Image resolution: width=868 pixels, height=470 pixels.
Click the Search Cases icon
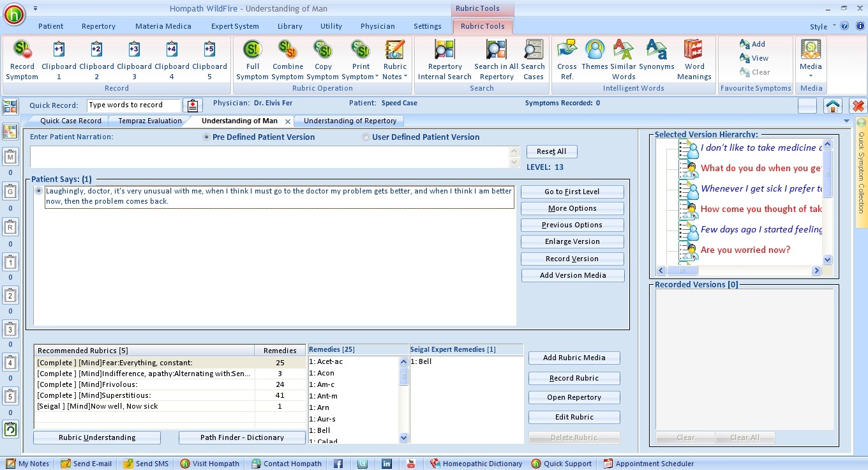click(x=533, y=50)
